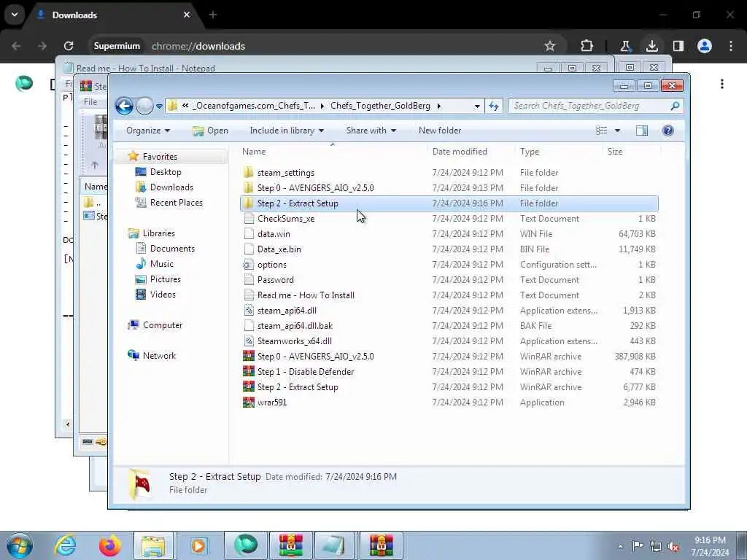Open the browser profile avatar
This screenshot has height=560, width=747.
point(704,46)
